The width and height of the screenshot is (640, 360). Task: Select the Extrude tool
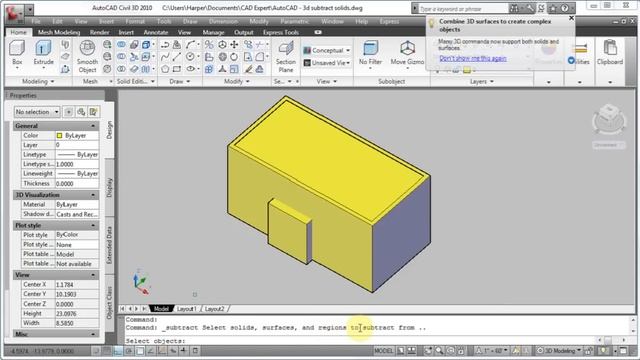click(43, 53)
